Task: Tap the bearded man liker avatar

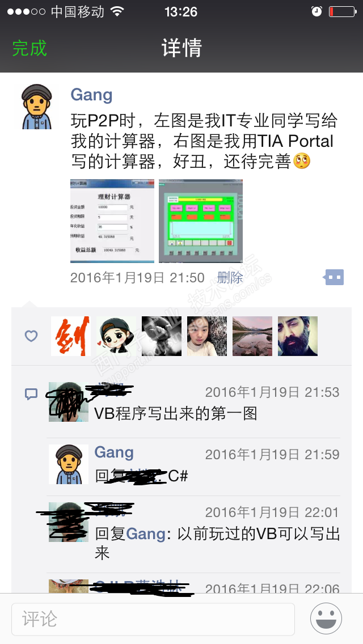Action: tap(298, 336)
